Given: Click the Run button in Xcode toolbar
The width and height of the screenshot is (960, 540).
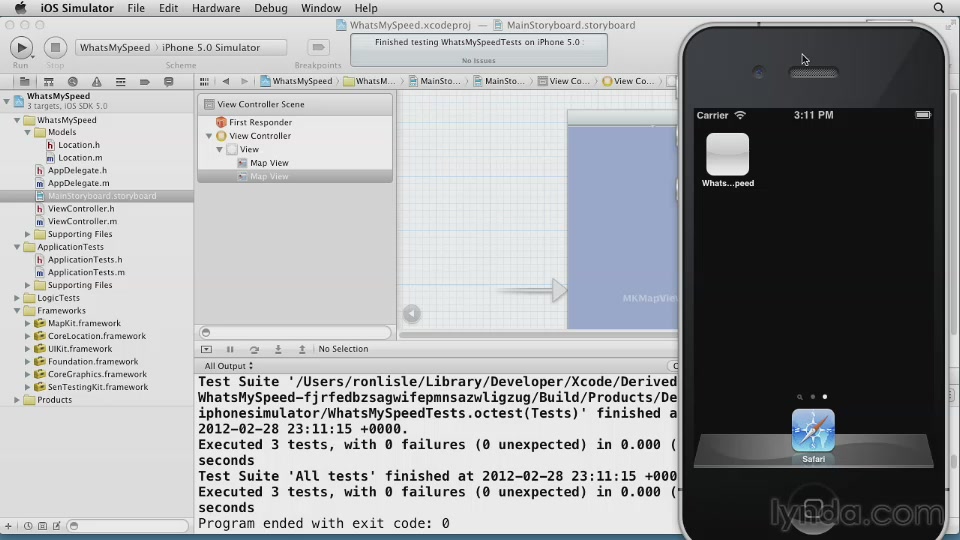Looking at the screenshot, I should pos(21,48).
